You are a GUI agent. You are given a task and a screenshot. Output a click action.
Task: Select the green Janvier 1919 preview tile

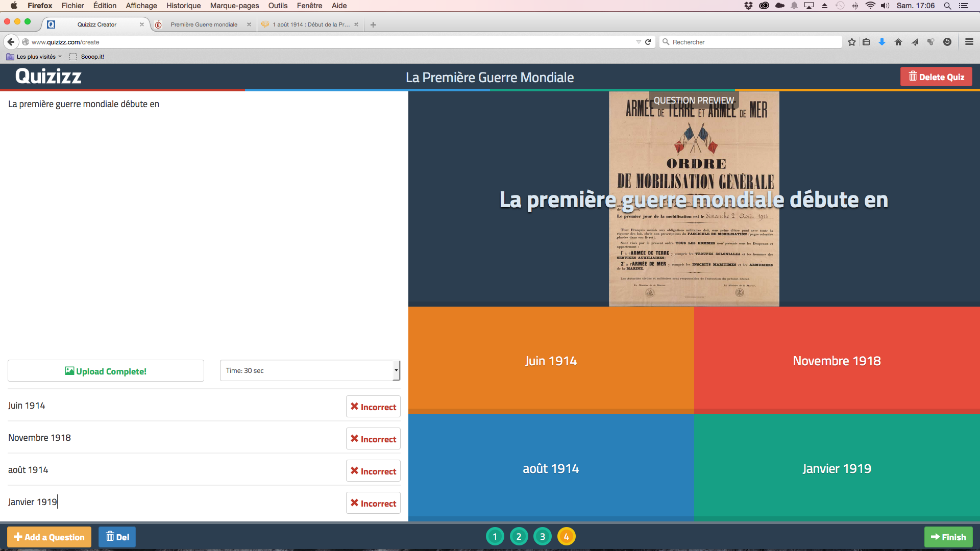pyautogui.click(x=837, y=468)
